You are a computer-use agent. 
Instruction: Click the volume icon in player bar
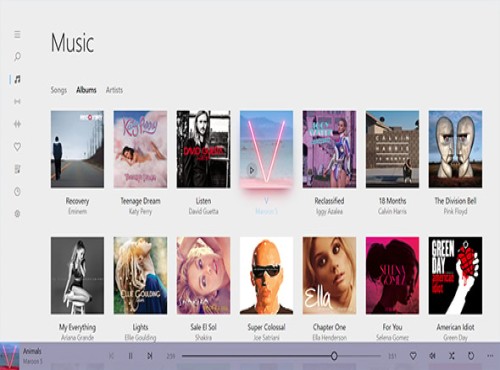coord(432,356)
